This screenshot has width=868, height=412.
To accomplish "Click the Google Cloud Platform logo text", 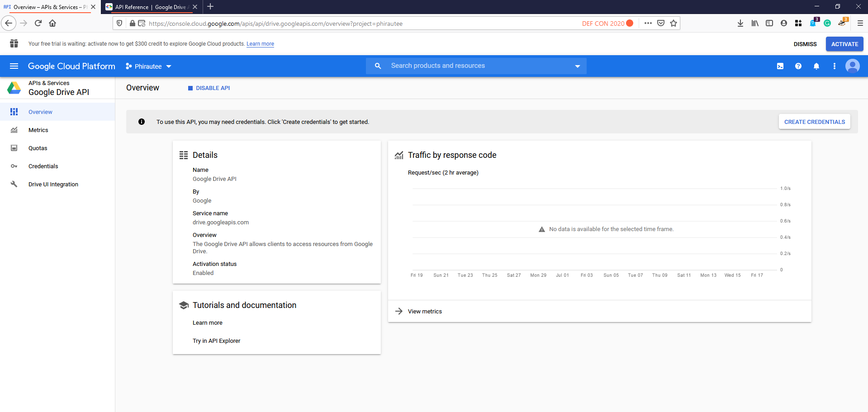I will point(71,66).
